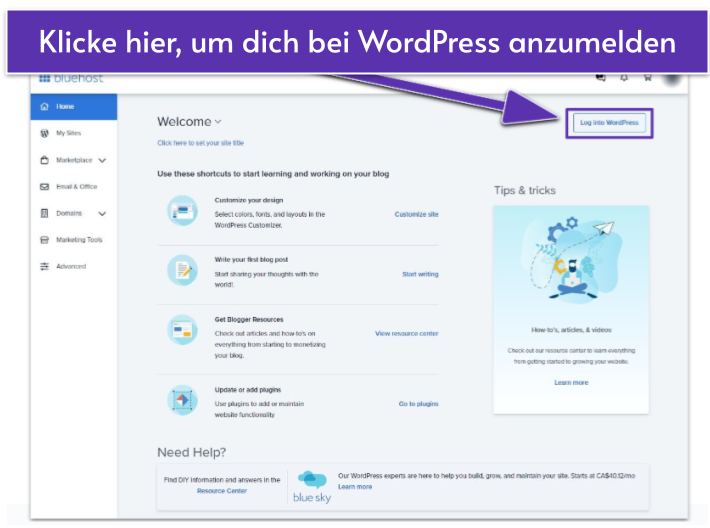Open the chat icon in header

pos(601,77)
